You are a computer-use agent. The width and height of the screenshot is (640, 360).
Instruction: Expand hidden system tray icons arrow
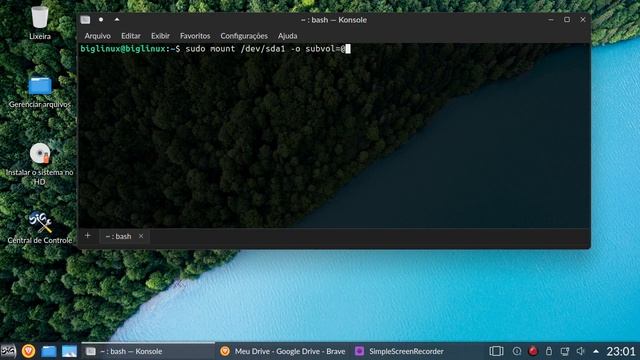[596, 351]
